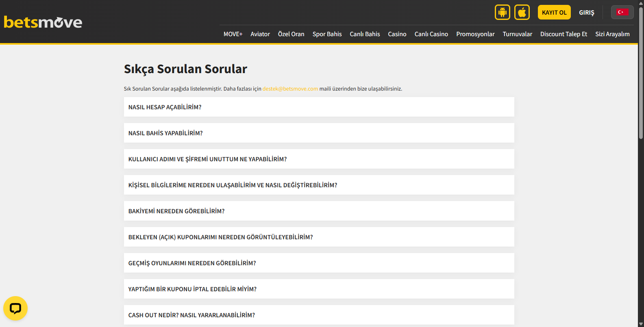The height and width of the screenshot is (327, 644).
Task: Click the destek@betsmove.com email link
Action: [x=290, y=89]
